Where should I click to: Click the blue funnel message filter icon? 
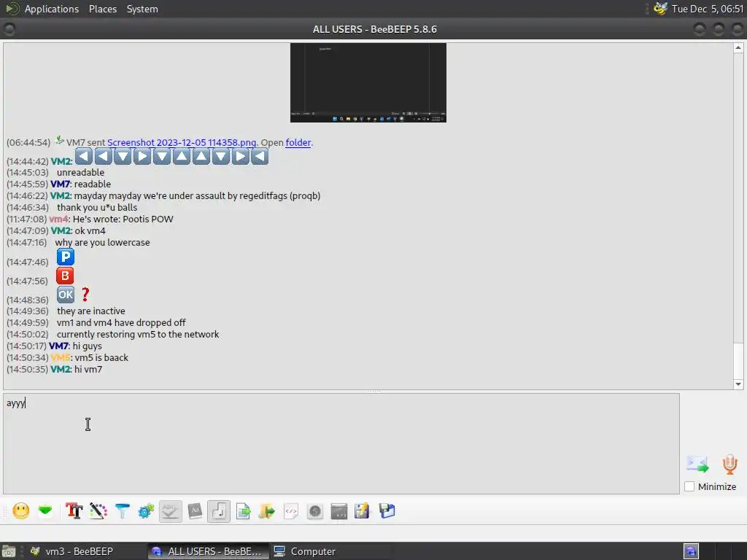pos(123,511)
